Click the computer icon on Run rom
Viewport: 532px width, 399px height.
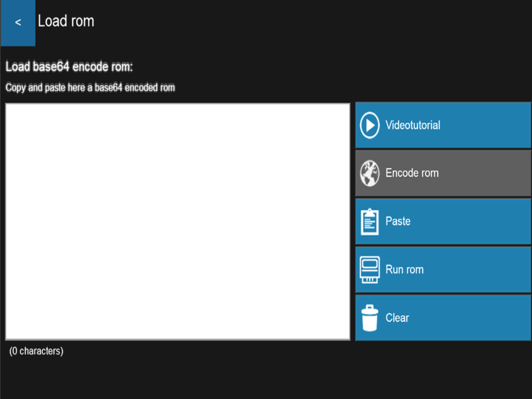pyautogui.click(x=370, y=270)
